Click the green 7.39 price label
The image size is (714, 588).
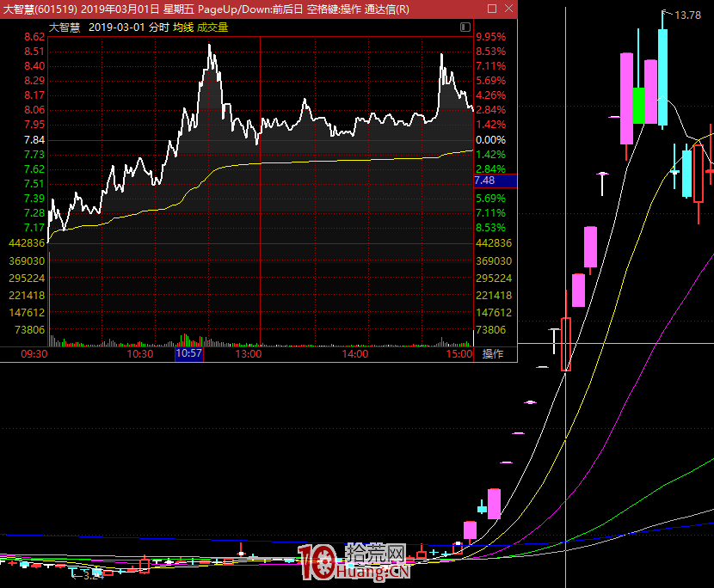34,198
